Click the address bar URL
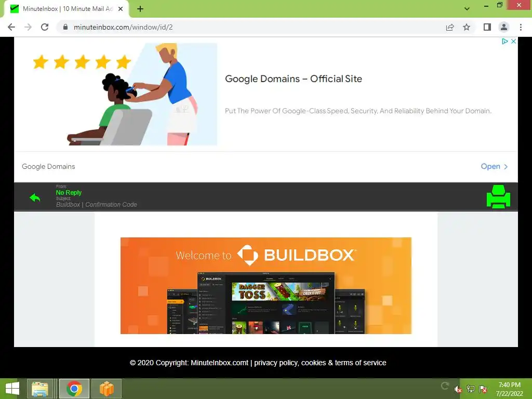Viewport: 532px width, 399px height. [x=123, y=27]
